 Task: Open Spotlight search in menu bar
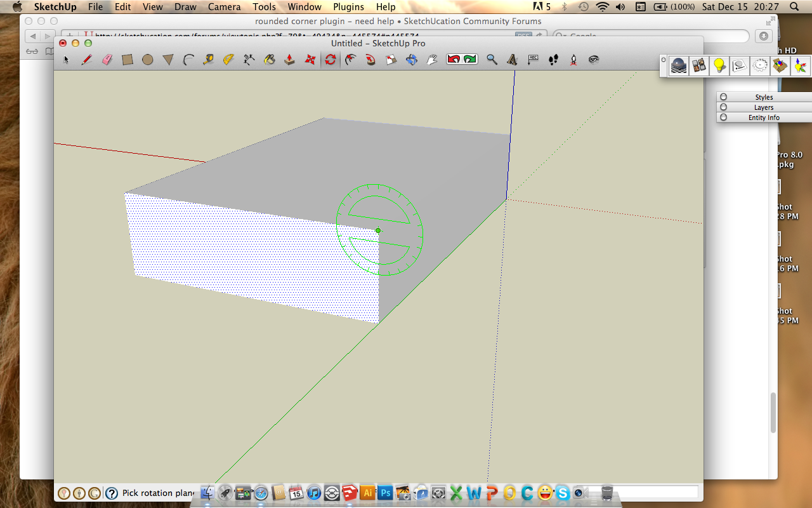pyautogui.click(x=795, y=7)
